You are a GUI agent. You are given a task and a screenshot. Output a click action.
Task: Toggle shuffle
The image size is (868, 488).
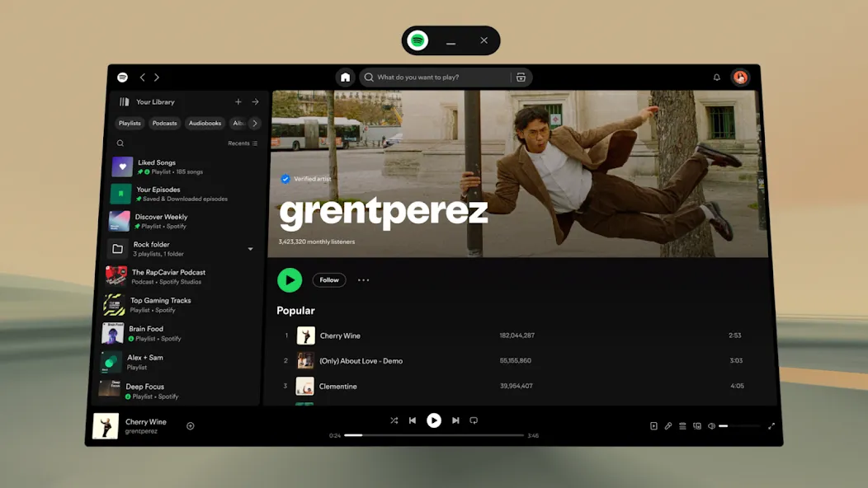[394, 420]
